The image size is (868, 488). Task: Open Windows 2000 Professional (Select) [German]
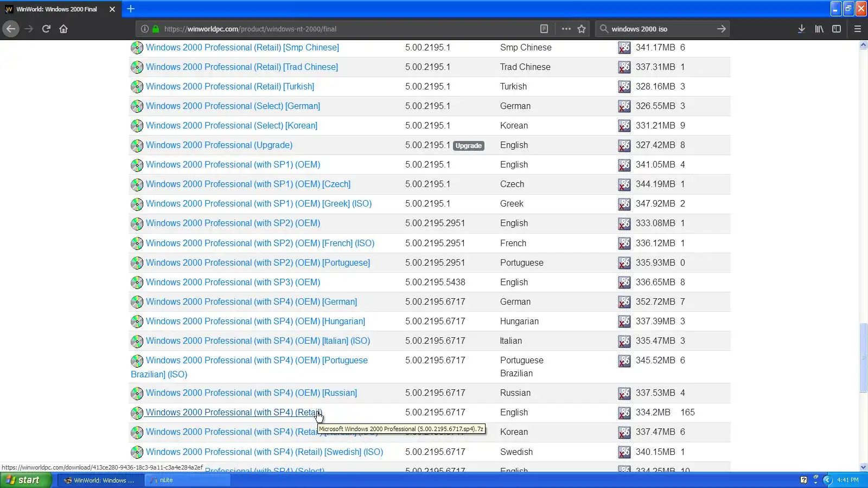tap(233, 106)
